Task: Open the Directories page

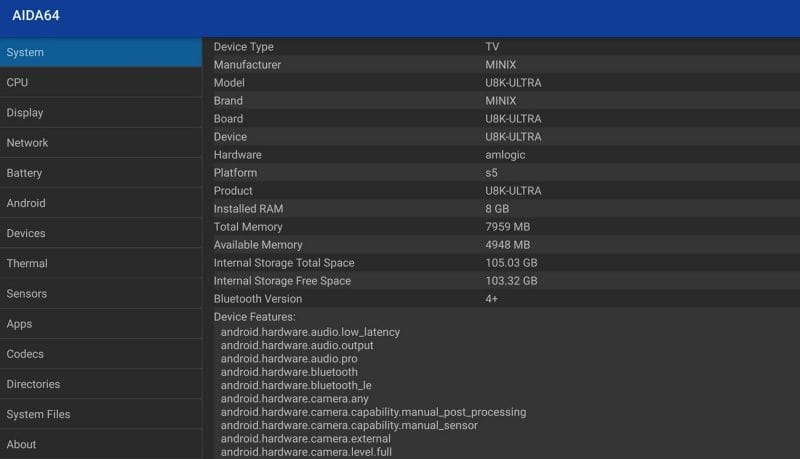Action: [x=100, y=384]
